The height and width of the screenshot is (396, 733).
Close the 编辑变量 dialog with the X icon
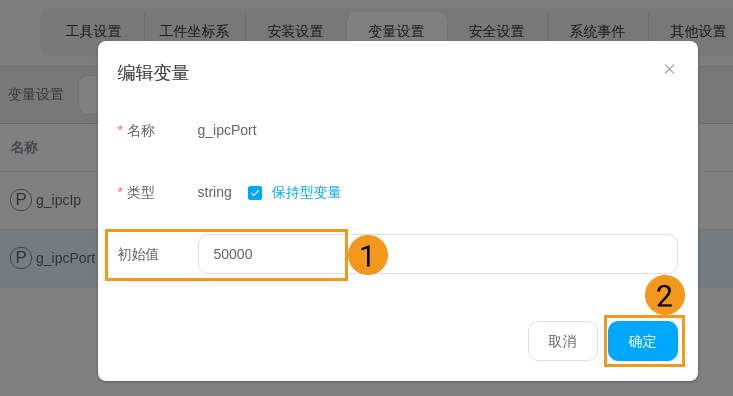(669, 69)
